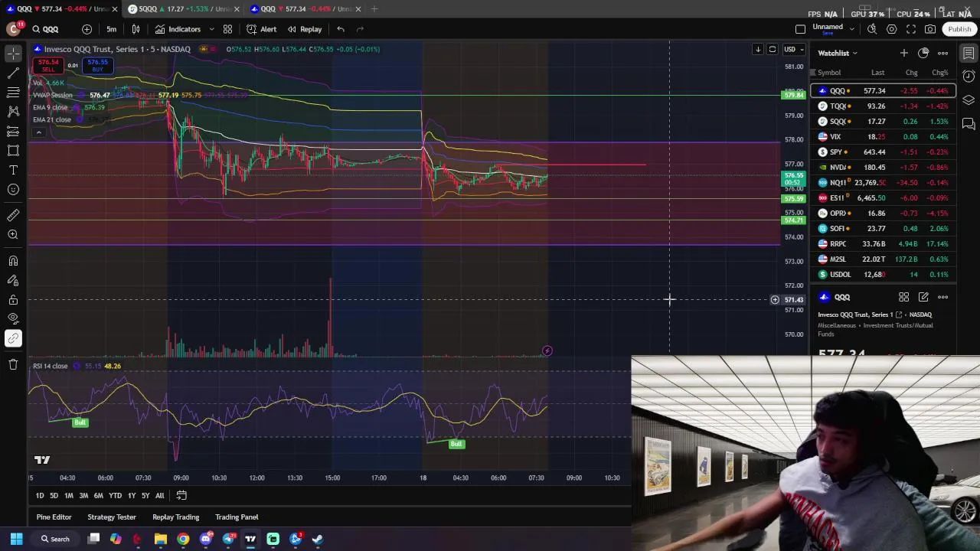Open quick search icon
The height and width of the screenshot is (551, 980).
[x=872, y=29]
